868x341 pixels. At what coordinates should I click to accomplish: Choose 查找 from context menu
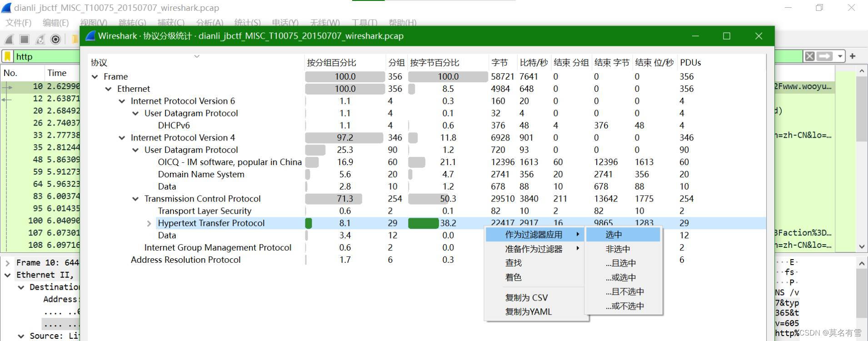[x=535, y=263]
